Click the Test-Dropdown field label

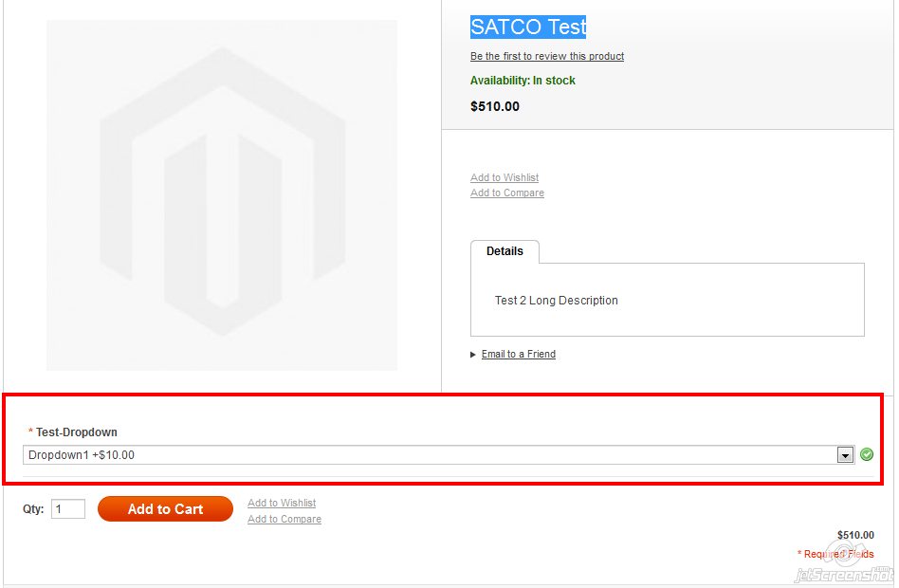76,432
